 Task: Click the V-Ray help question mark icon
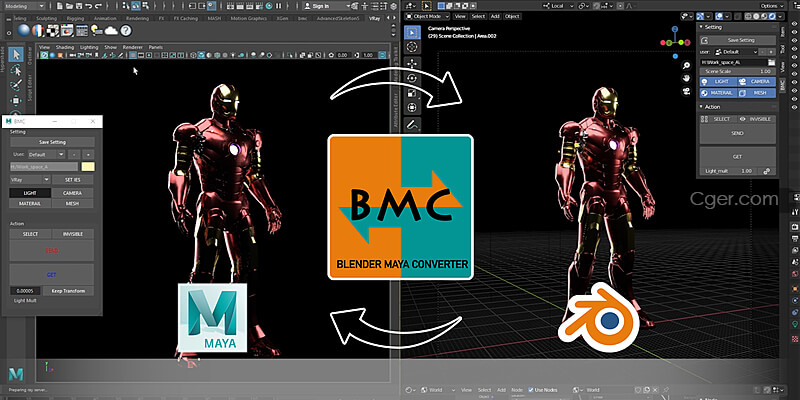click(126, 31)
